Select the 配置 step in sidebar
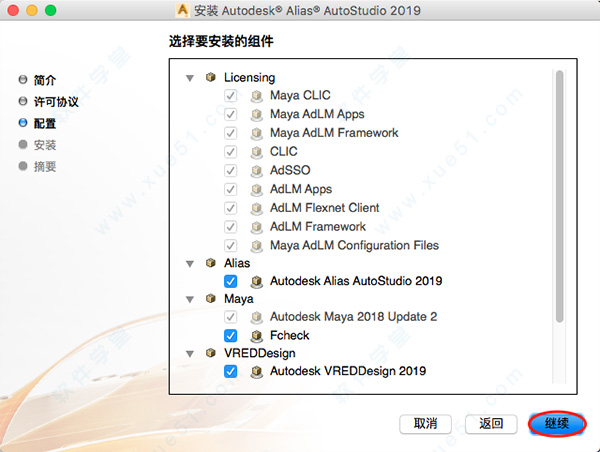The height and width of the screenshot is (452, 600). coord(45,123)
